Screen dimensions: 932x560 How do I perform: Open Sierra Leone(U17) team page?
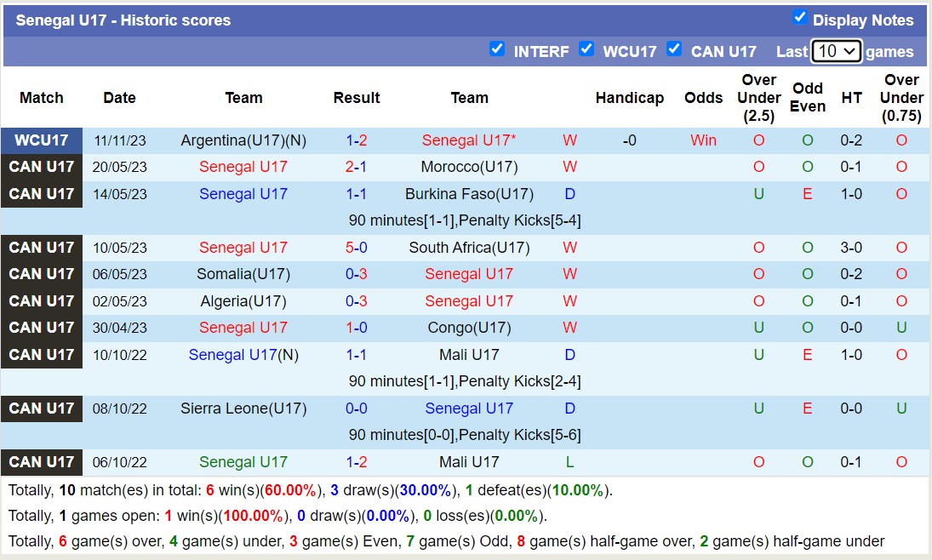pyautogui.click(x=243, y=409)
